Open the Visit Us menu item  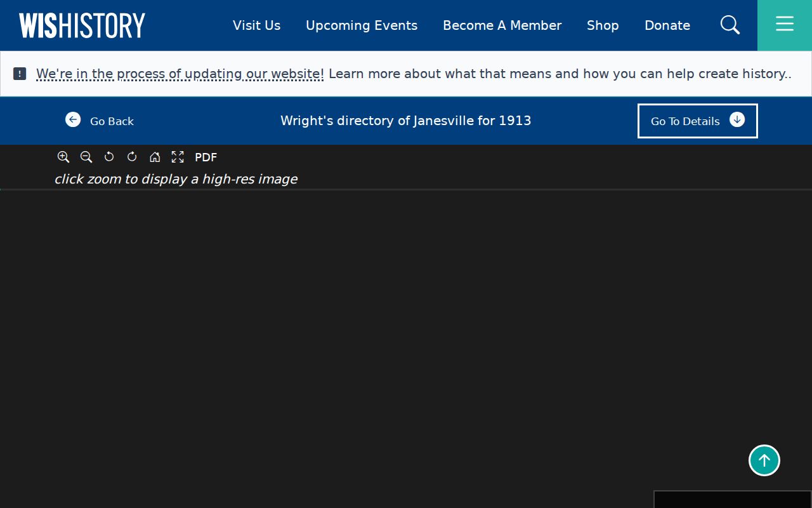point(256,25)
